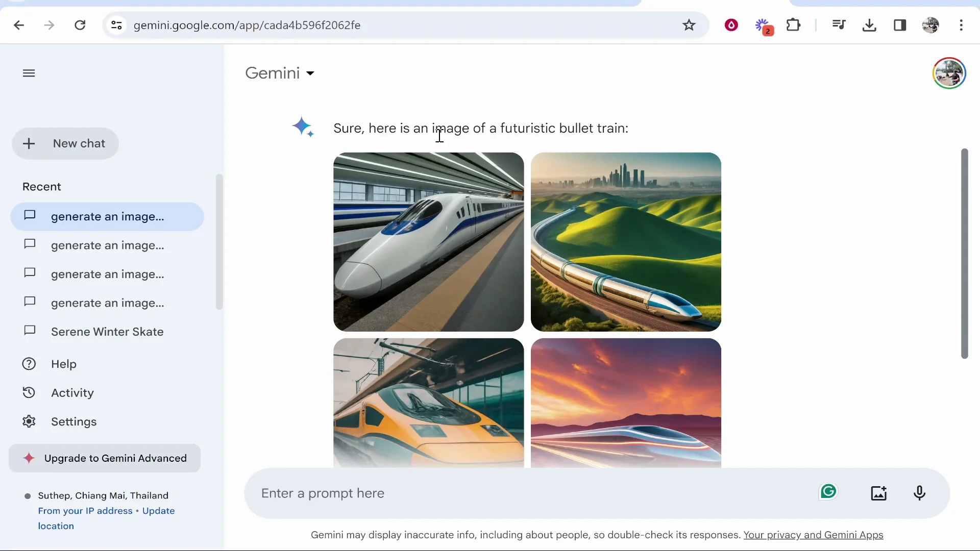980x551 pixels.
Task: Bookmark the page with the star icon
Action: (690, 25)
